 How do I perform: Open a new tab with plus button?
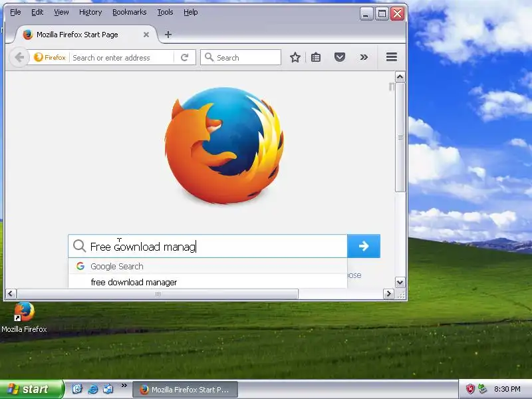coord(168,35)
